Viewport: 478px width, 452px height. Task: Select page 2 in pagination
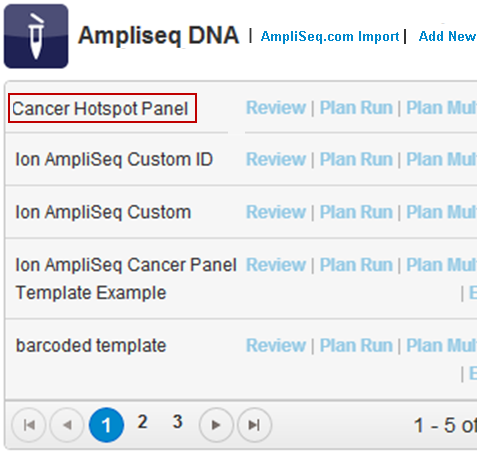[x=142, y=422]
